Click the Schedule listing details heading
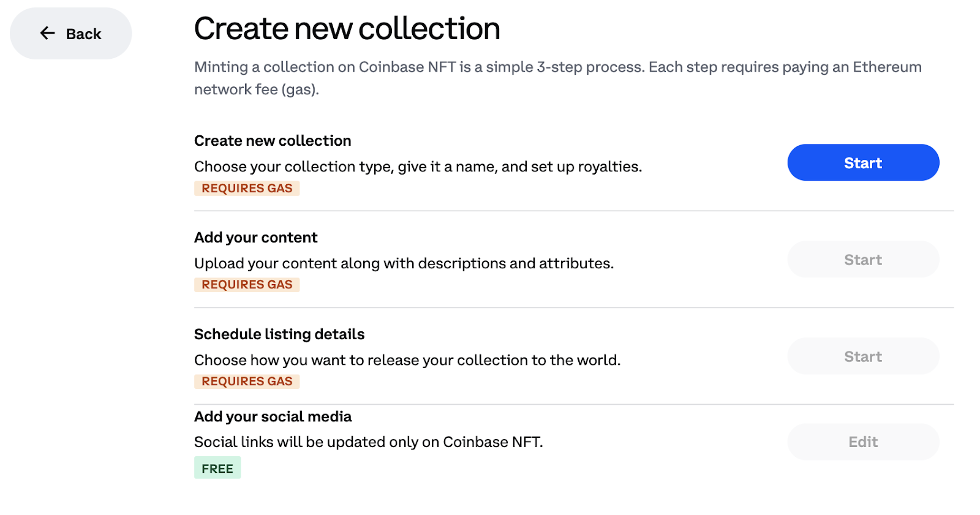 [x=279, y=334]
